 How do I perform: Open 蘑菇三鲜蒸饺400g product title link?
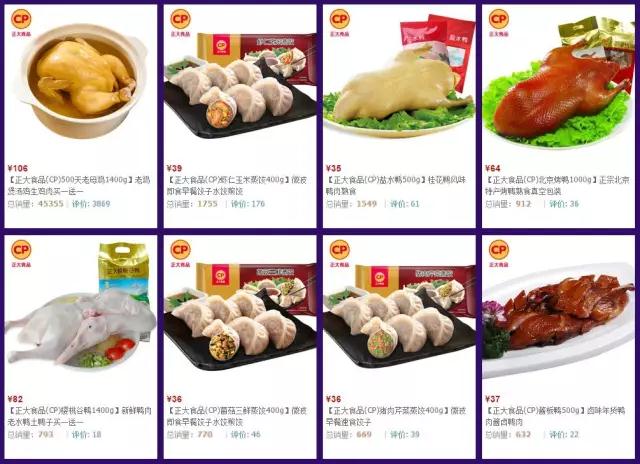[x=237, y=416]
